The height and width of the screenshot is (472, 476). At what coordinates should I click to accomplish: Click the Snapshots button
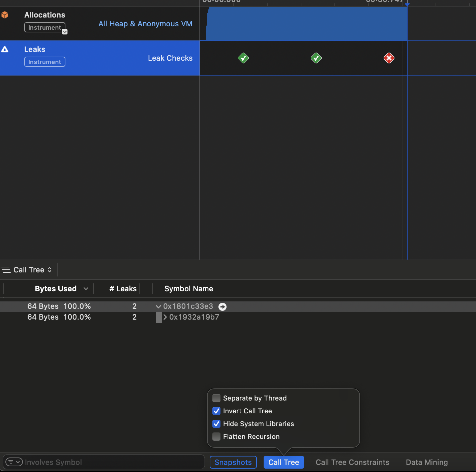pos(233,462)
